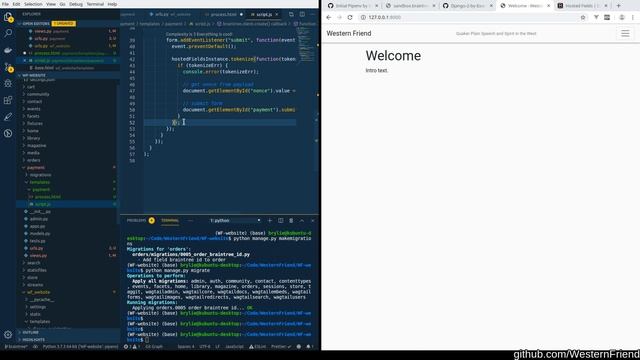The height and width of the screenshot is (360, 640).
Task: Open the Source Control view
Action: [8, 67]
